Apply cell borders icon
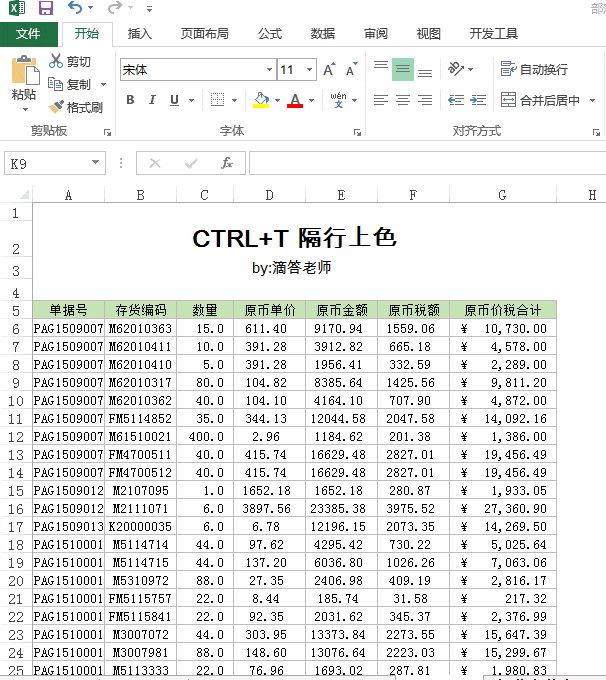The image size is (606, 680). tap(217, 100)
